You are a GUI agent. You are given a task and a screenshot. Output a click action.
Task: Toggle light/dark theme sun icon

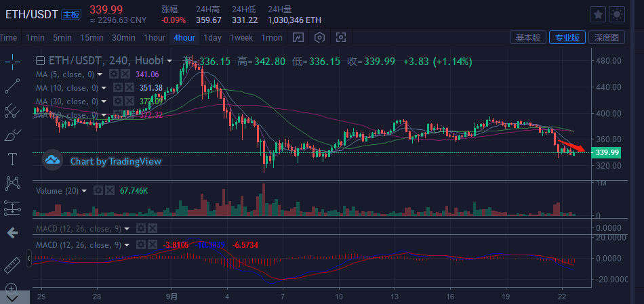click(x=617, y=14)
